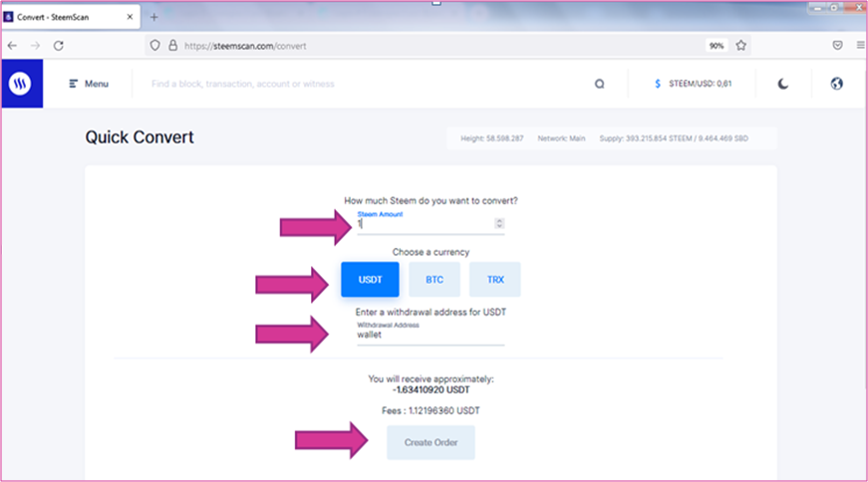The width and height of the screenshot is (868, 482).
Task: Click the Supply STEEM / SBD text
Action: coord(674,138)
